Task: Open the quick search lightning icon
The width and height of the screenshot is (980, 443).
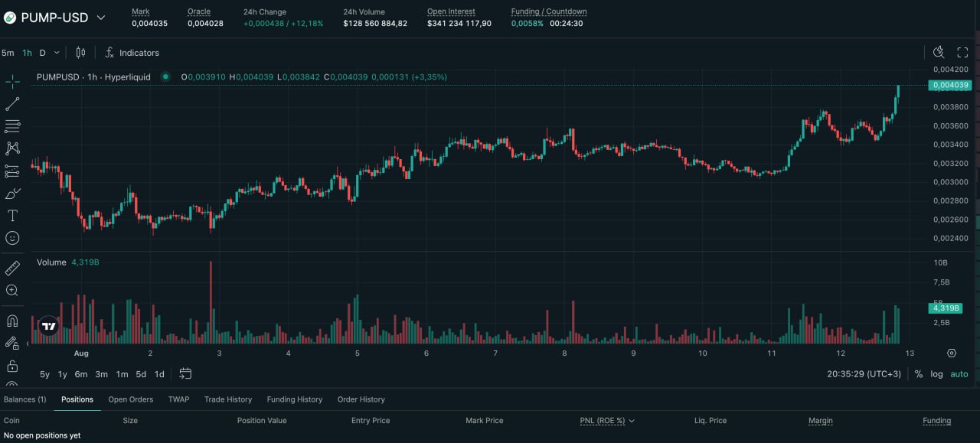Action: [939, 52]
